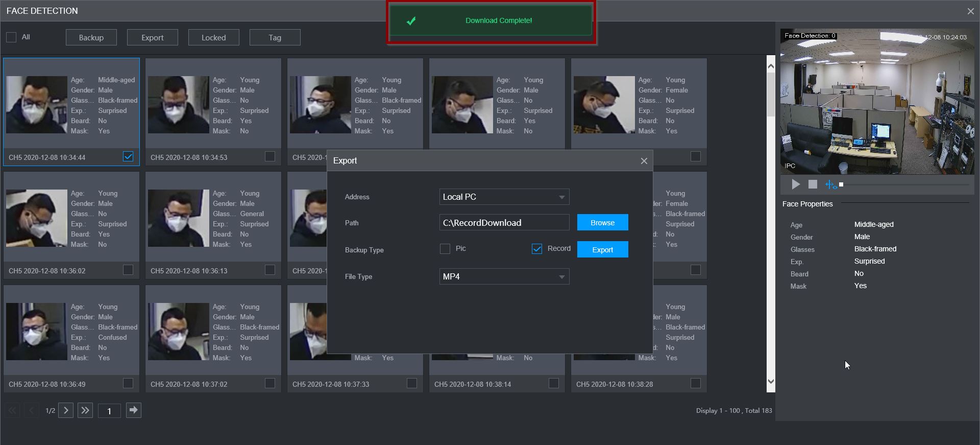Click the Locked button
This screenshot has height=445, width=980.
coord(214,37)
